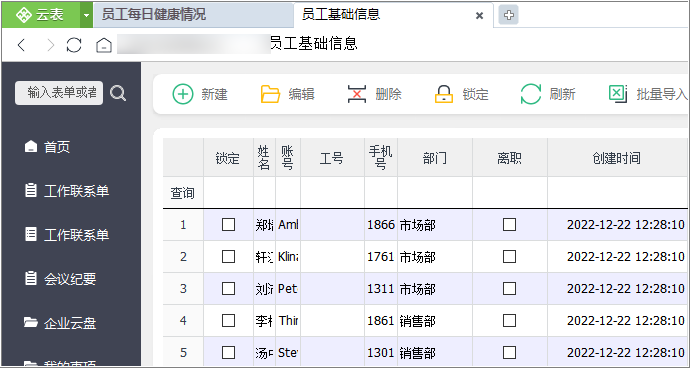The image size is (690, 368).
Task: Click row 5 creation time 2022-12-22 12:28:10
Action: [x=616, y=352]
